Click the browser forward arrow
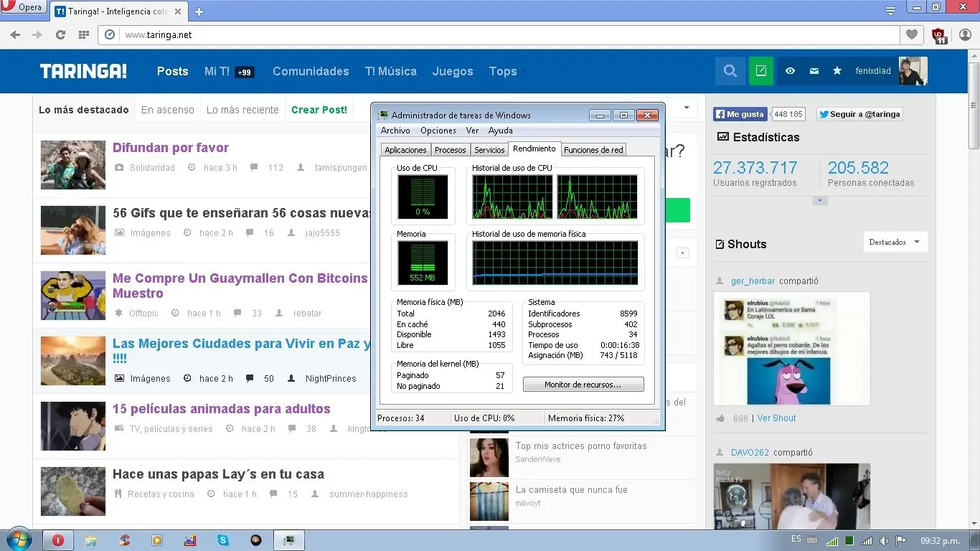The width and height of the screenshot is (980, 551). (37, 34)
